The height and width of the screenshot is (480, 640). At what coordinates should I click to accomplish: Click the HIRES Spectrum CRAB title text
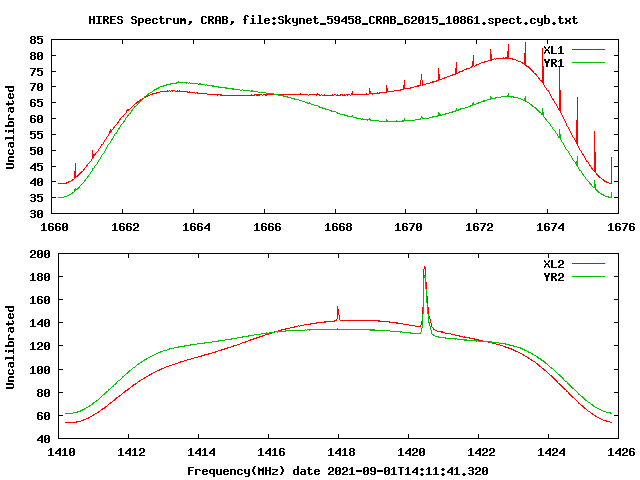coord(333,20)
